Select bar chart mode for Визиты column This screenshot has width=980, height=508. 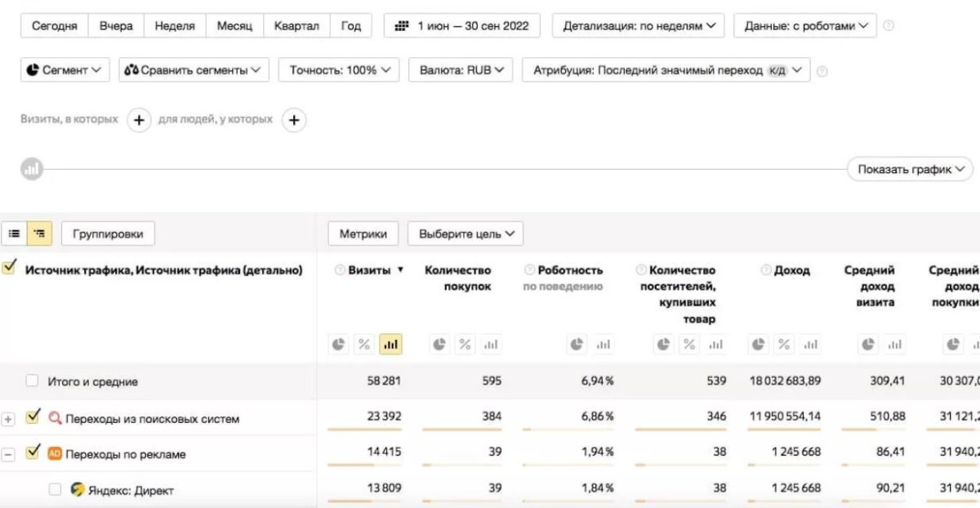[x=390, y=345]
